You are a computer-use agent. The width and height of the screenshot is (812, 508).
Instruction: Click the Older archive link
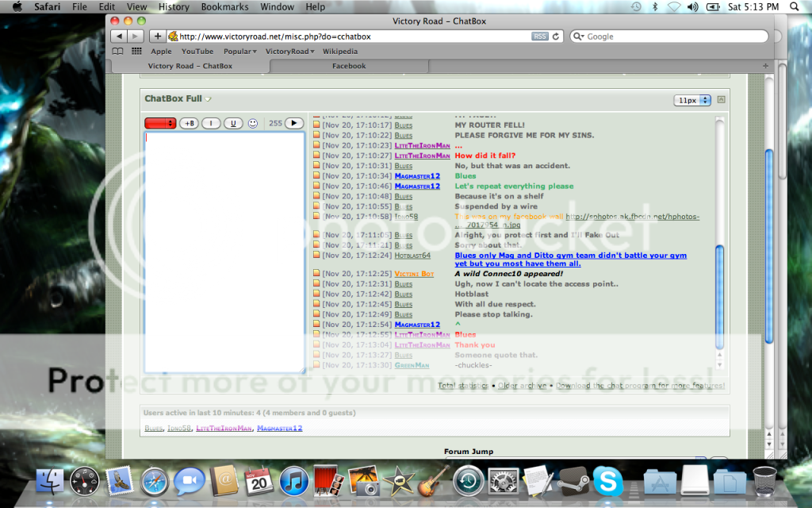[x=523, y=386]
